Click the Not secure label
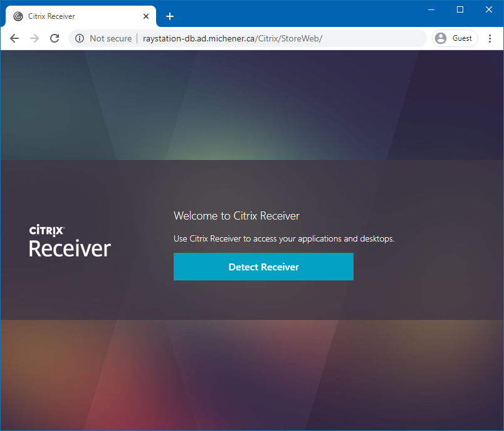This screenshot has width=504, height=431. pyautogui.click(x=110, y=38)
